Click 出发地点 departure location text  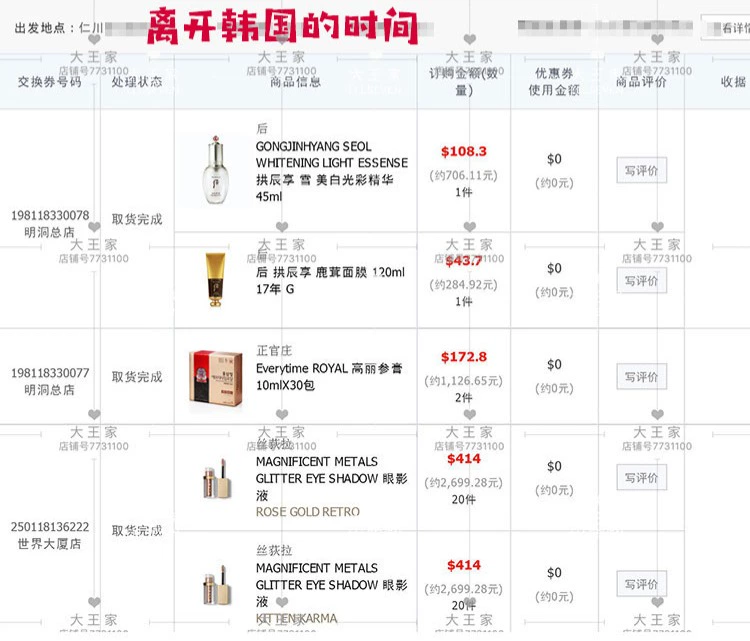[x=58, y=28]
